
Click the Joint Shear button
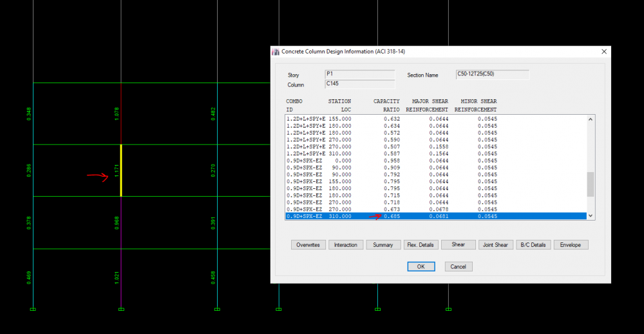(496, 245)
